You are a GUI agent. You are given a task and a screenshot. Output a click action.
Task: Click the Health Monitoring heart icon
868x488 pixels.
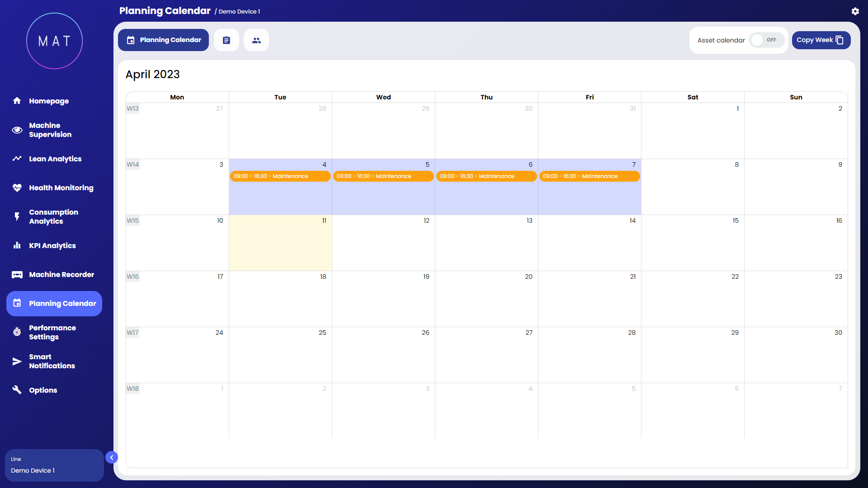[x=17, y=188]
